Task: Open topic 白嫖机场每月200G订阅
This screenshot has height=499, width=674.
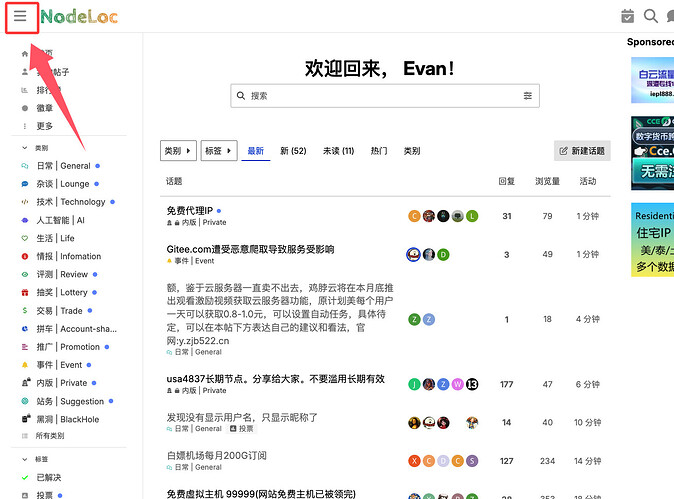Action: tap(217, 456)
